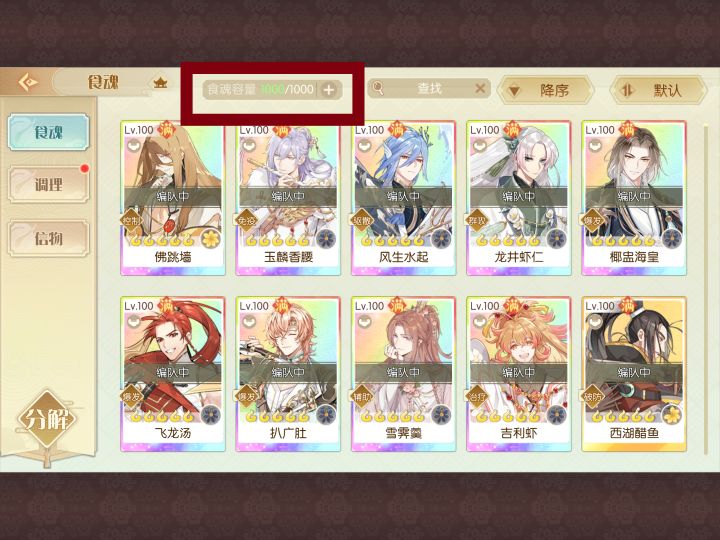Select the 龙井虾仁 character card
720x540 pixels.
pos(519,198)
